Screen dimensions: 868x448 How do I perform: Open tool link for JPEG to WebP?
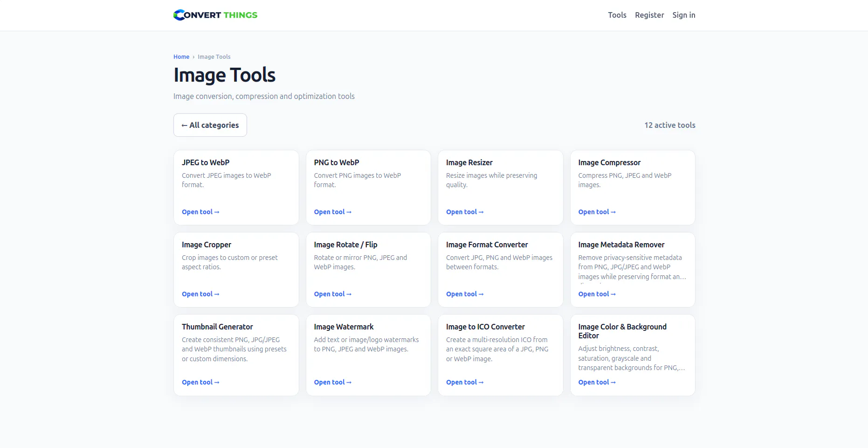(x=200, y=212)
